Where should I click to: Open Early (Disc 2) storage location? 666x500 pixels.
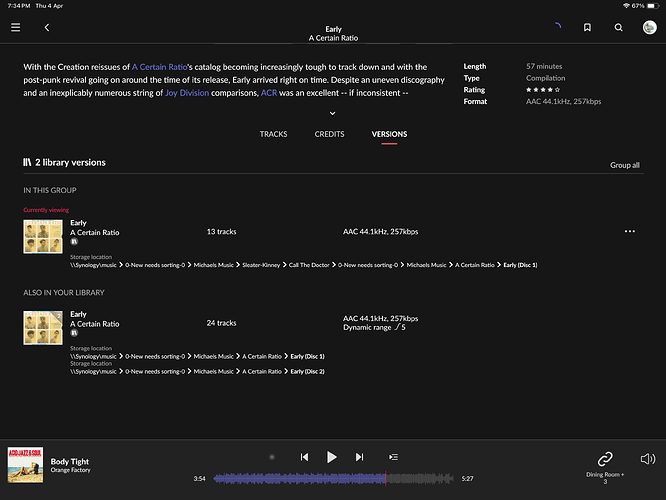[x=308, y=372]
